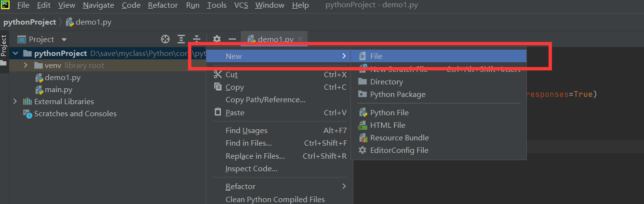Image resolution: width=644 pixels, height=204 pixels.
Task: Create a new Python Package
Action: coord(439,95)
